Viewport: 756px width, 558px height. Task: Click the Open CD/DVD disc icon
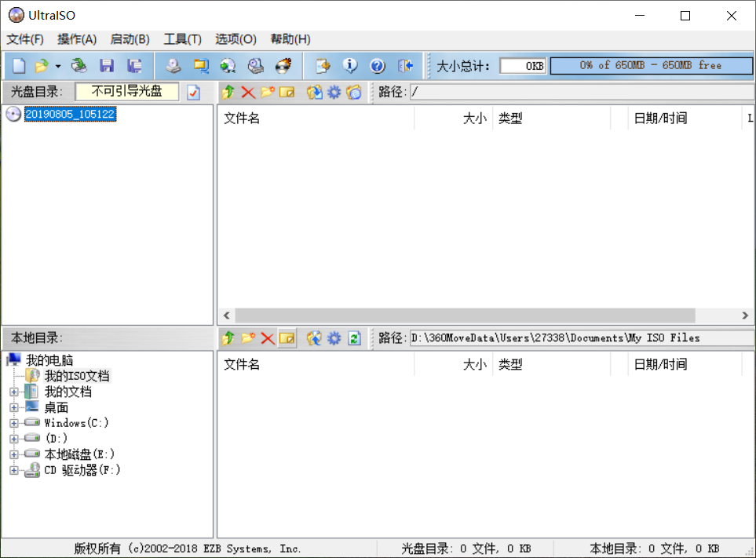coord(79,66)
